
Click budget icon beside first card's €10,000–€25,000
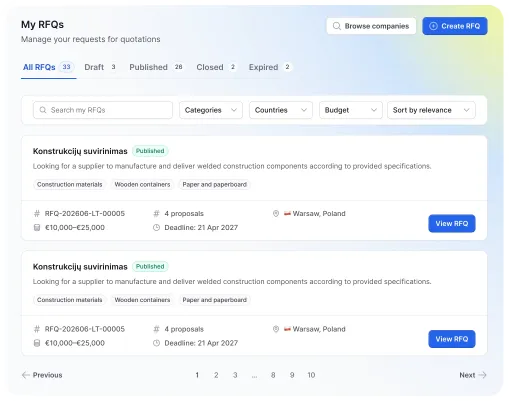point(37,227)
